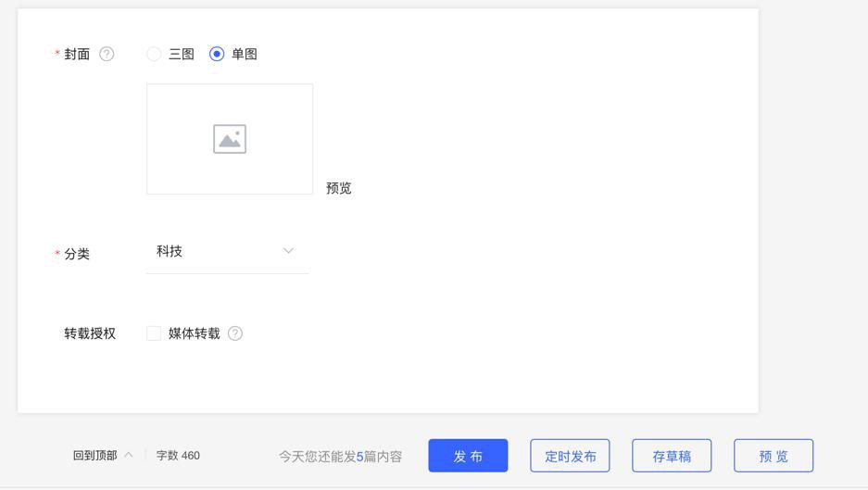This screenshot has height=490, width=868.
Task: Open the 分类 dropdown showing 科技
Action: [227, 252]
